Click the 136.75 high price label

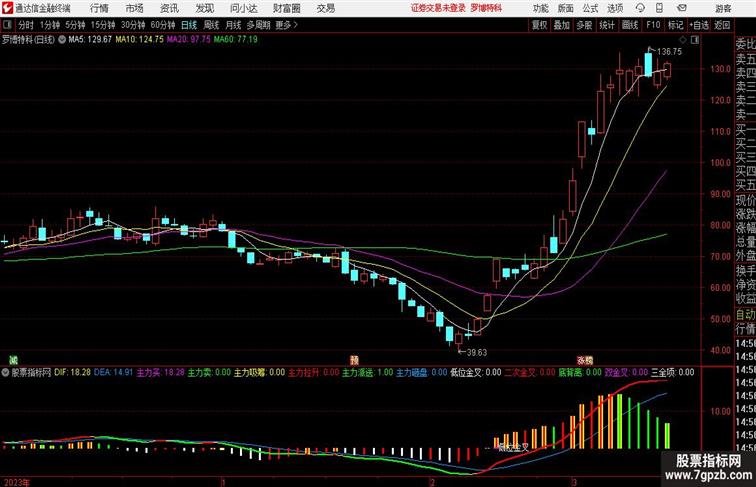[669, 52]
